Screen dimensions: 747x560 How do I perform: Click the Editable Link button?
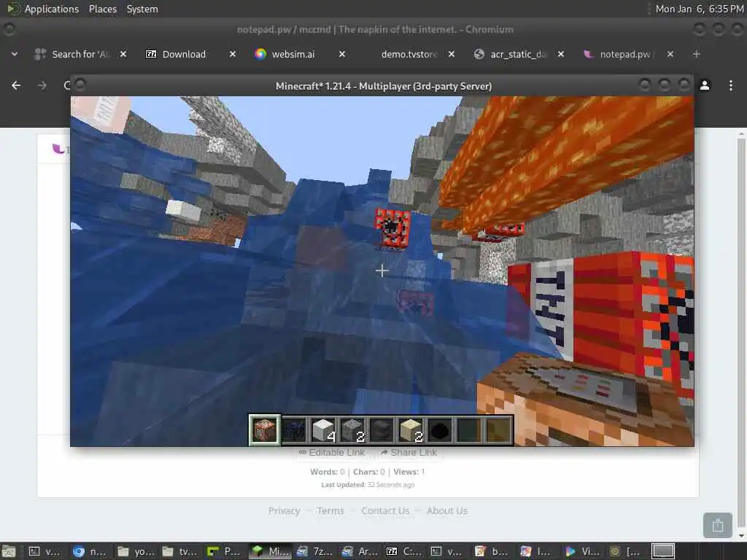[x=332, y=452]
